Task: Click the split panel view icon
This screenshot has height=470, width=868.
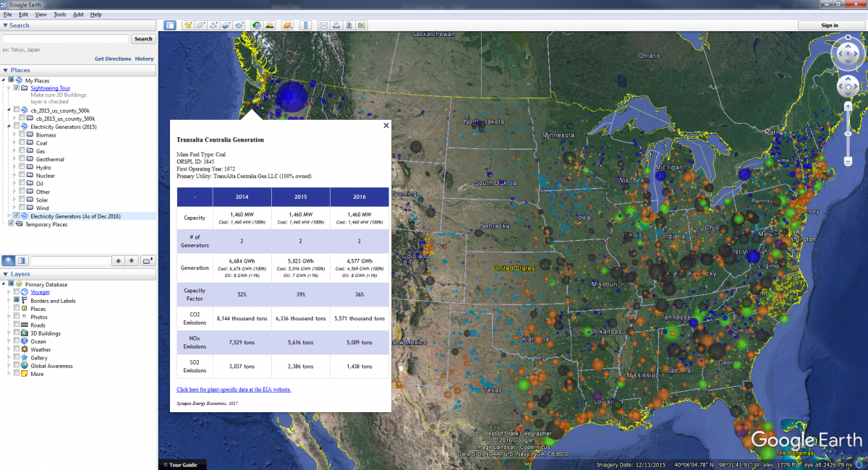Action: 22,260
